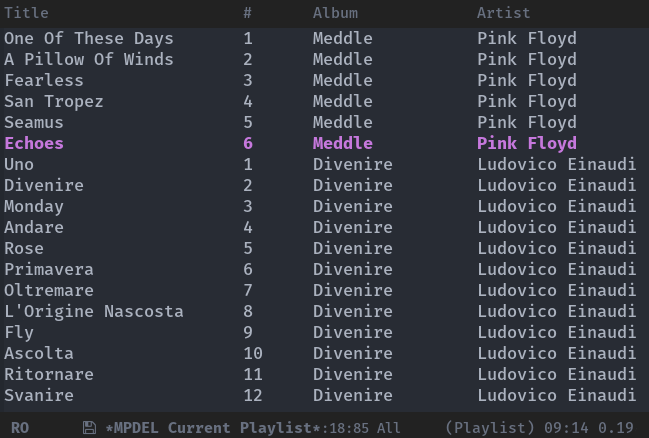Select the track Primavera

[49, 269]
